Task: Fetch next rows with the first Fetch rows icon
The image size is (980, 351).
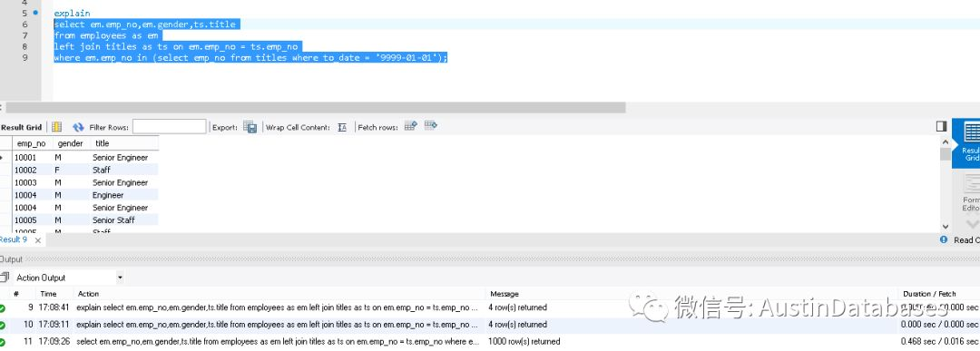Action: coord(411,125)
